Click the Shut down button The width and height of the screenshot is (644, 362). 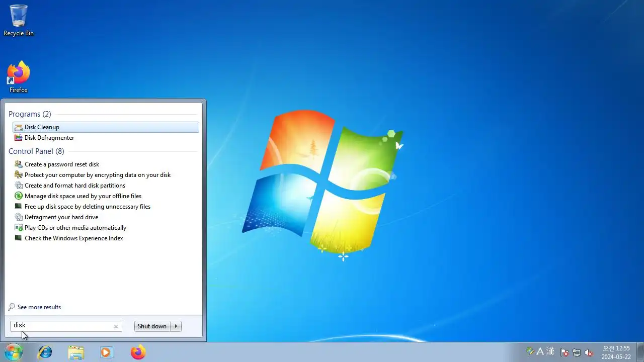[152, 326]
